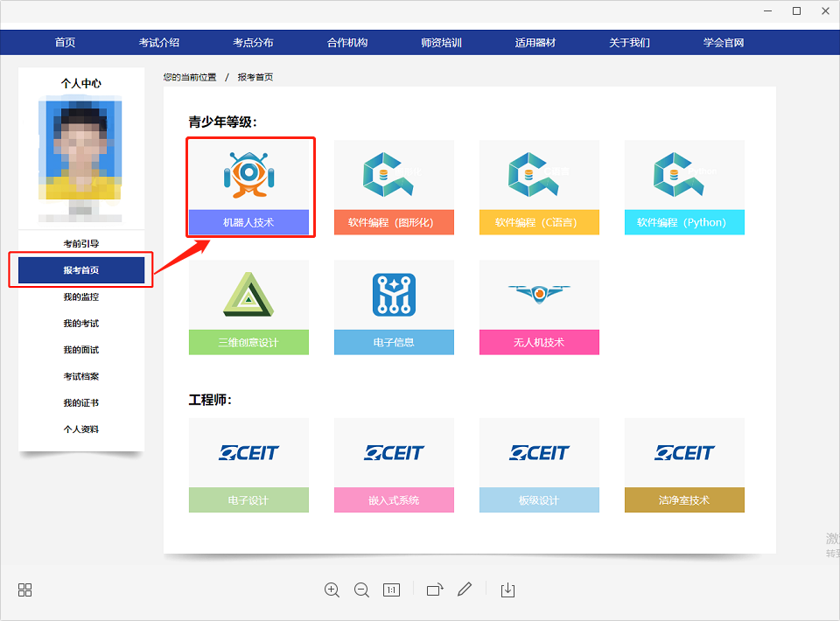Click the 嵌入式系统 label button
Viewport: 840px width, 621px height.
[394, 500]
